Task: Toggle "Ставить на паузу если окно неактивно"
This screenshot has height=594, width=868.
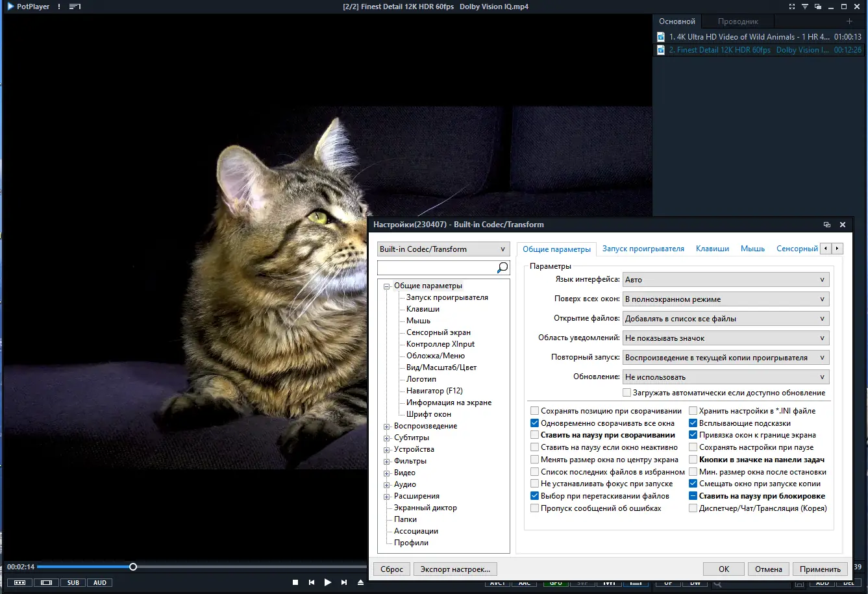Action: coord(535,447)
